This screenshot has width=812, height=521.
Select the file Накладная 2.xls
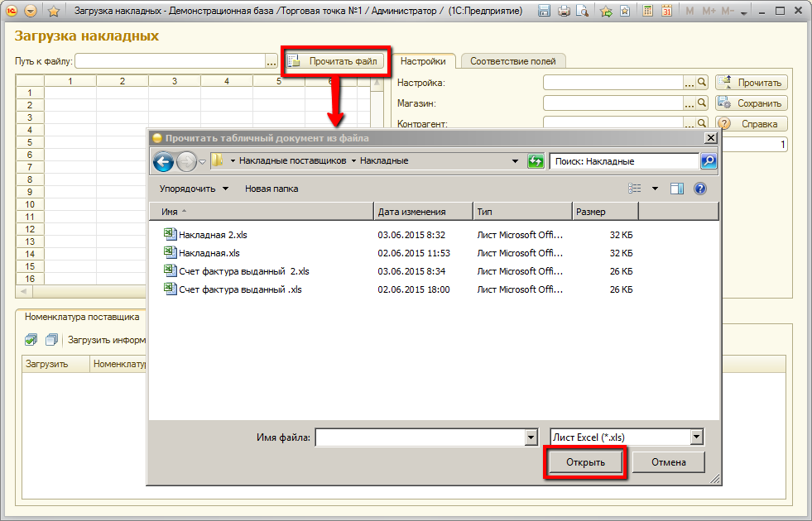coord(213,235)
